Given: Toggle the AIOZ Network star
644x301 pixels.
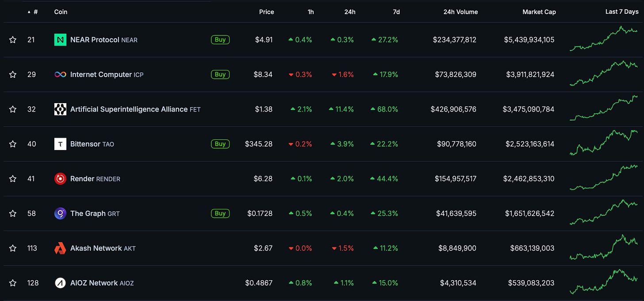Looking at the screenshot, I should [13, 283].
